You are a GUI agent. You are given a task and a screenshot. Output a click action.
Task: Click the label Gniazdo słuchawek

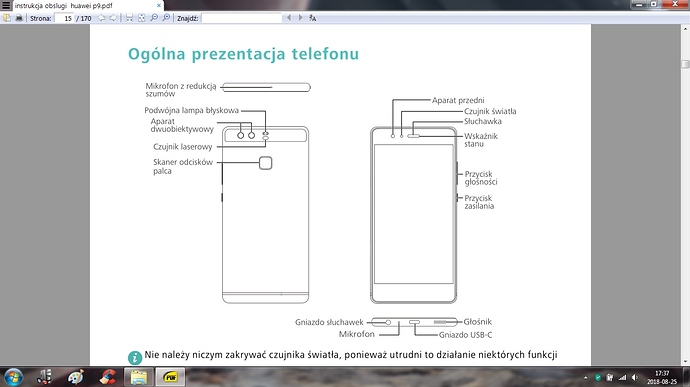point(329,322)
